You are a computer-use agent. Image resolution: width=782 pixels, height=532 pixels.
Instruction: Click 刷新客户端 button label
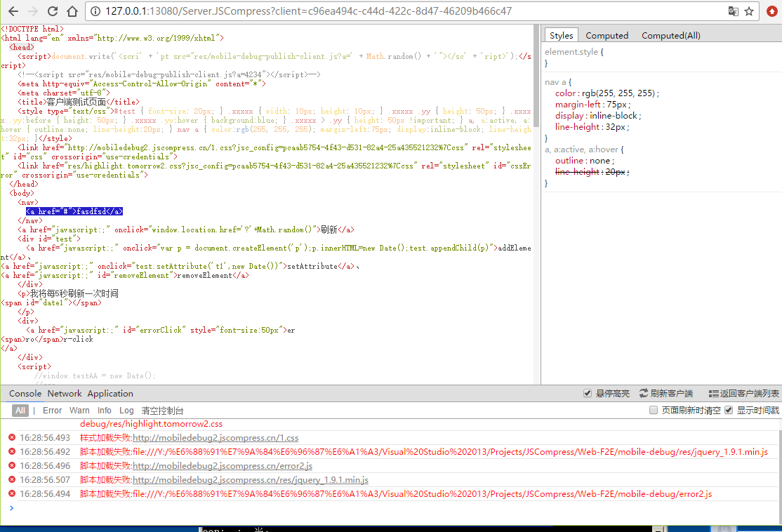tap(671, 394)
